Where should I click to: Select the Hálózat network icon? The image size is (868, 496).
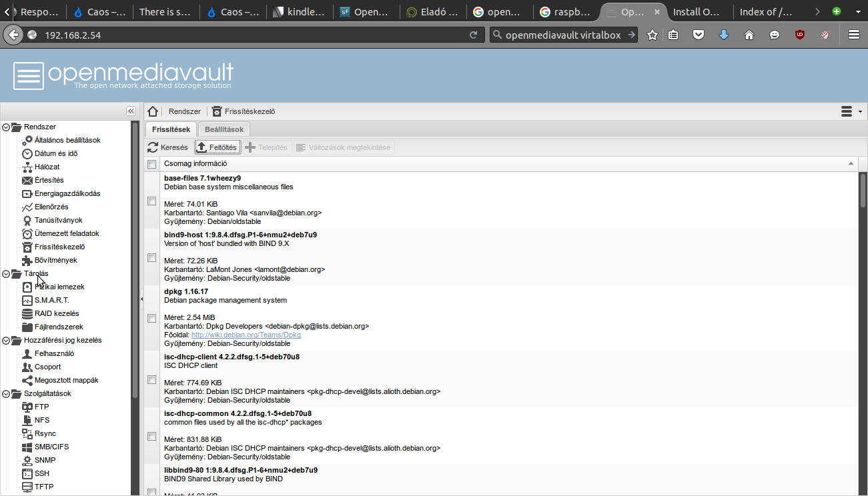tap(27, 167)
